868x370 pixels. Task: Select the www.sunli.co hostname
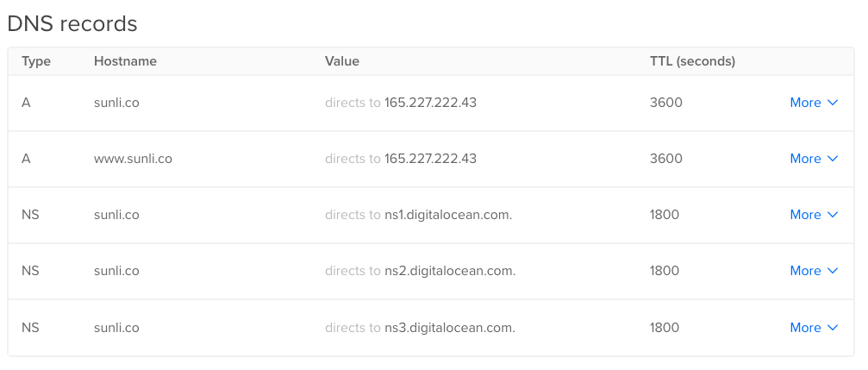[x=133, y=159]
